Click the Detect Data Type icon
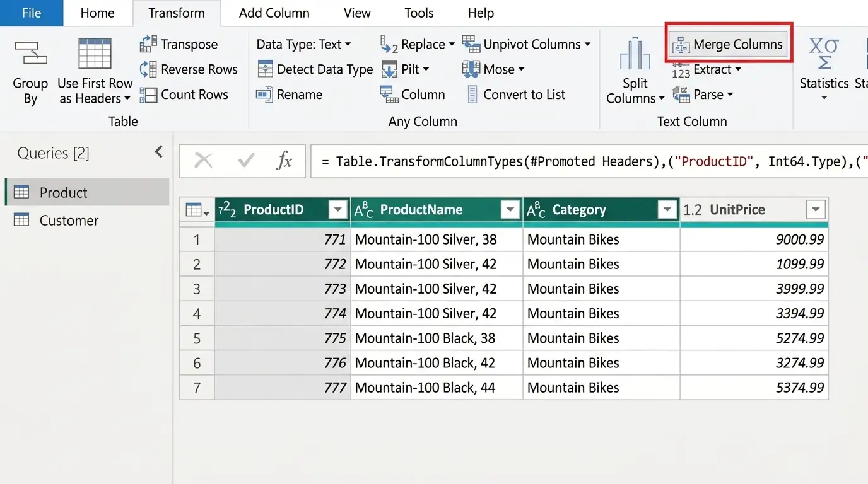 click(x=266, y=69)
